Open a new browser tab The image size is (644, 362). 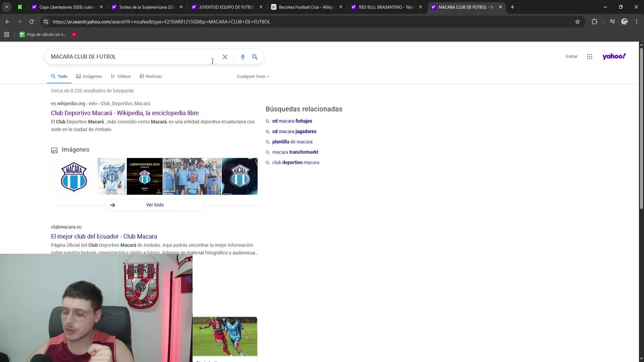pyautogui.click(x=512, y=7)
